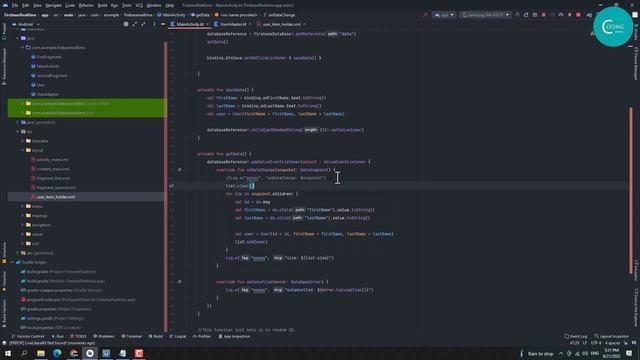
Task: Open the Problems tool window
Action: point(104,336)
